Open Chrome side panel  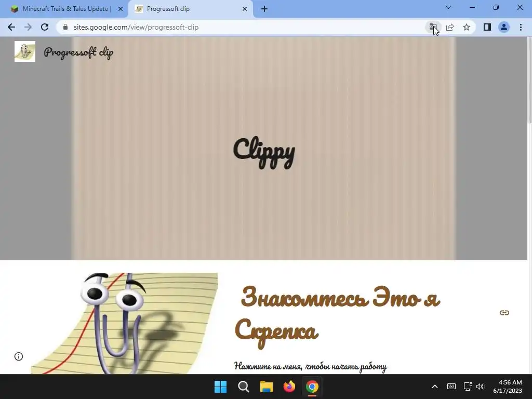487,27
